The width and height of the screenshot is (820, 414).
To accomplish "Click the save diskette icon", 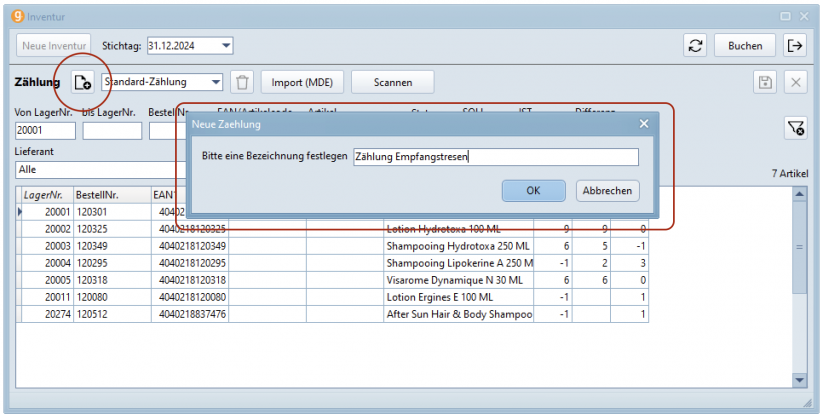I will pyautogui.click(x=764, y=83).
